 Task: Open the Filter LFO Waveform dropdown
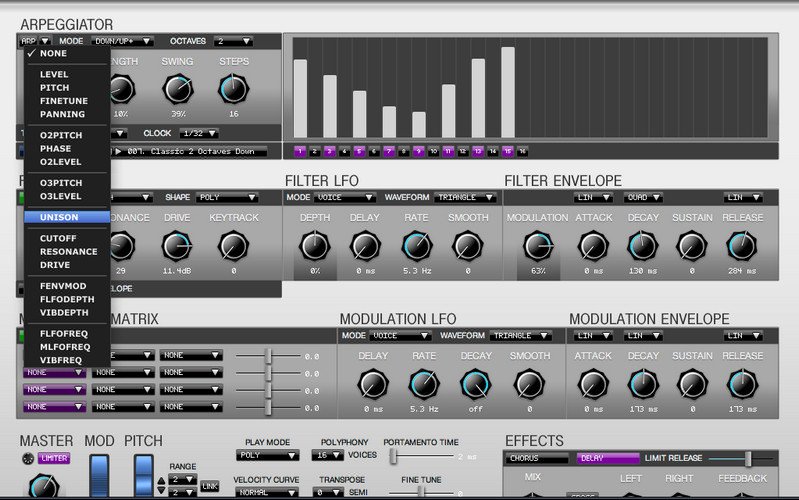coord(469,198)
